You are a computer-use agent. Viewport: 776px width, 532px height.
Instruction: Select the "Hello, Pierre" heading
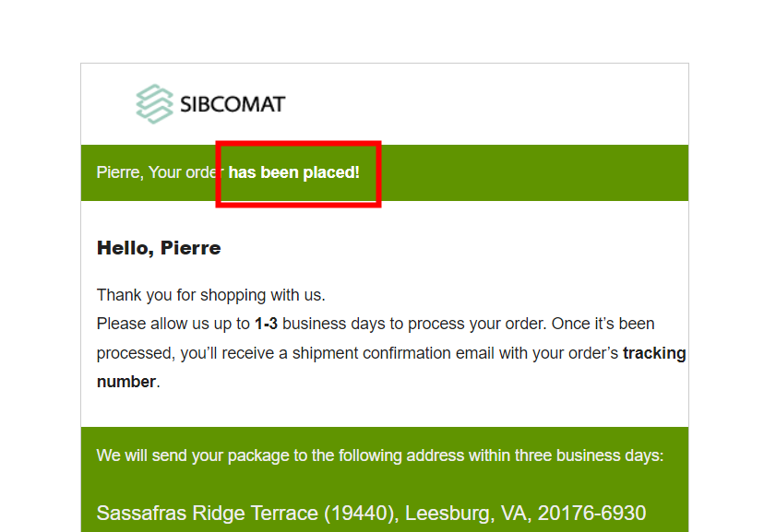pyautogui.click(x=159, y=248)
